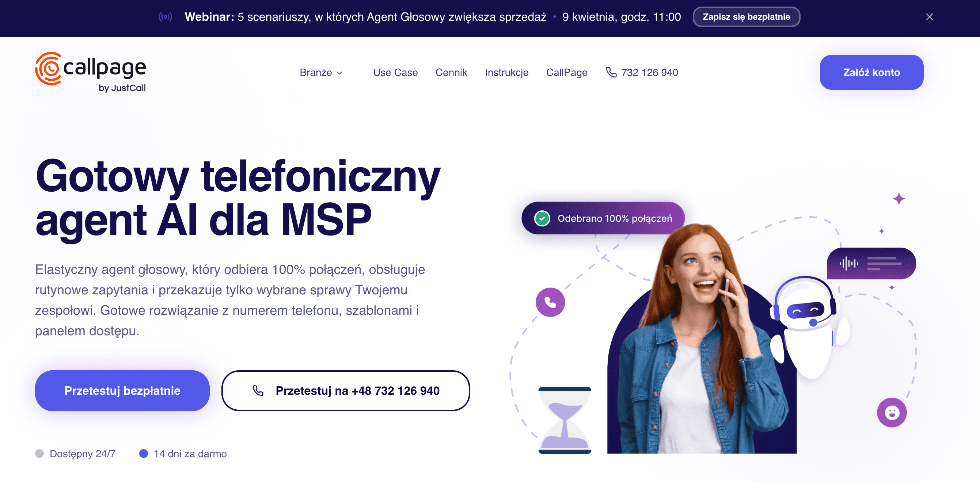Click the voice waveform speech bubble
Image resolution: width=980 pixels, height=482 pixels.
871,263
